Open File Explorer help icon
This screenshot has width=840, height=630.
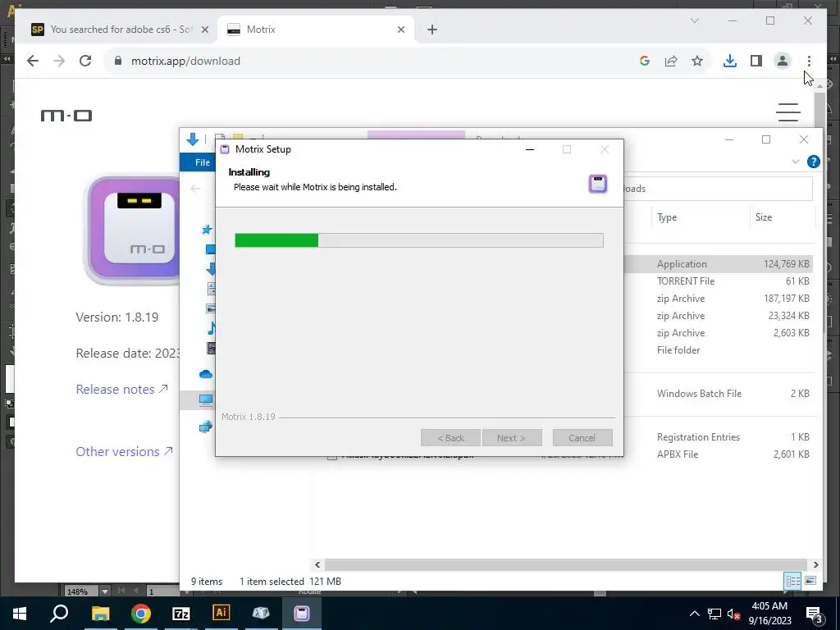coord(813,162)
